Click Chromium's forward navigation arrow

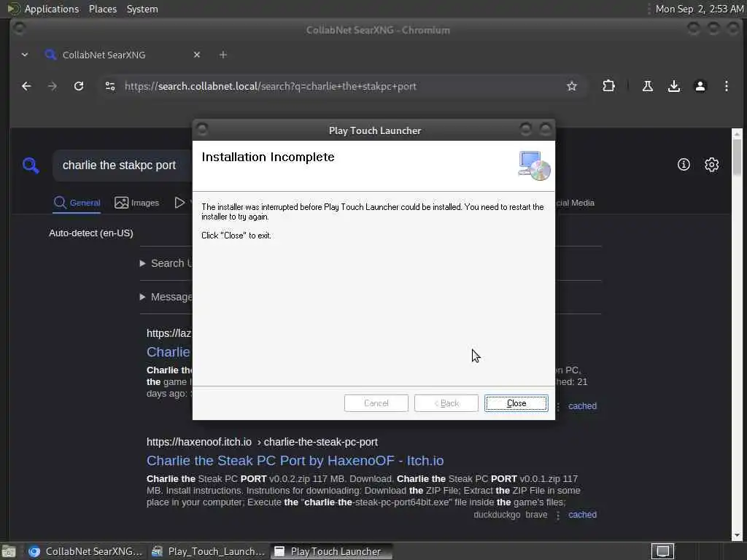coord(53,86)
